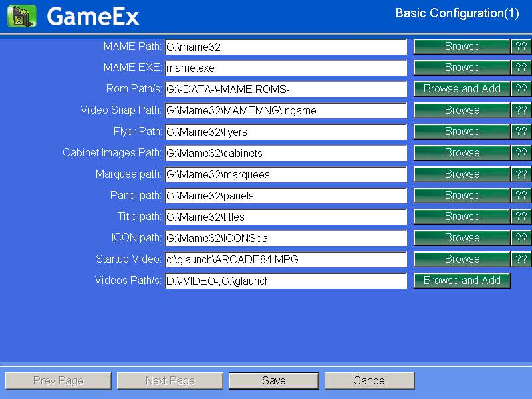The height and width of the screenshot is (399, 532).
Task: Save the configuration
Action: pos(273,381)
